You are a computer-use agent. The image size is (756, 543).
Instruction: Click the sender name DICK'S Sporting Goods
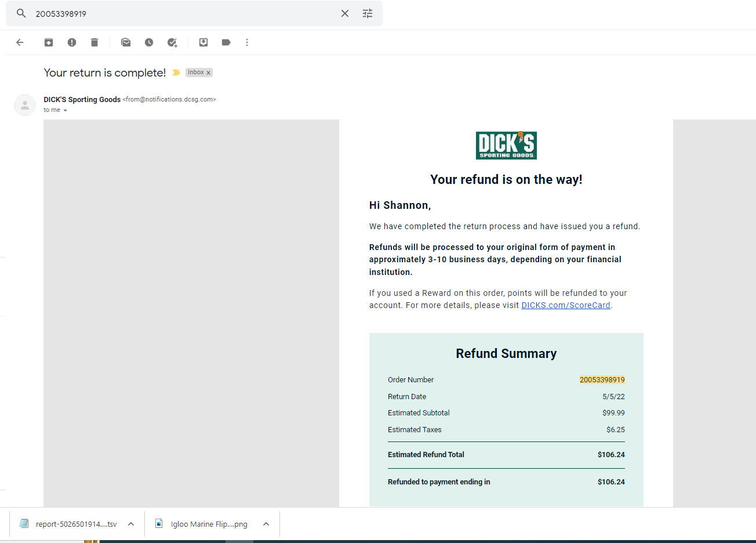(82, 100)
